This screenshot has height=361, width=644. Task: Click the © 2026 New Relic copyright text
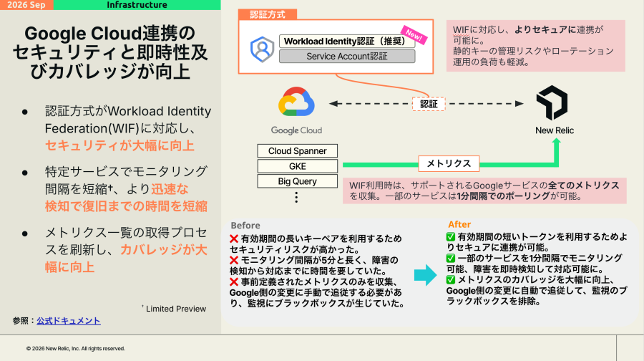76,349
